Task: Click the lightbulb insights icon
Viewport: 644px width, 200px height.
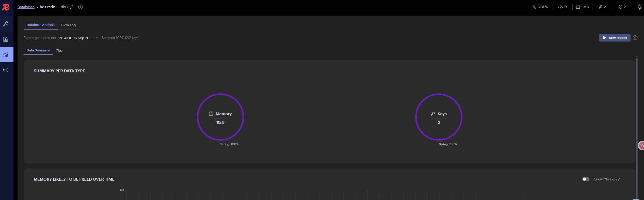Action: [639, 7]
